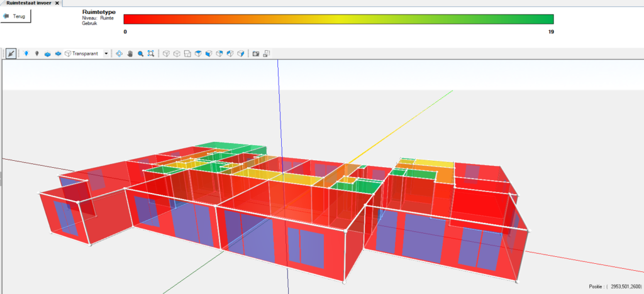
Task: Click the dropdown arrow next to Transparant
Action: click(106, 54)
